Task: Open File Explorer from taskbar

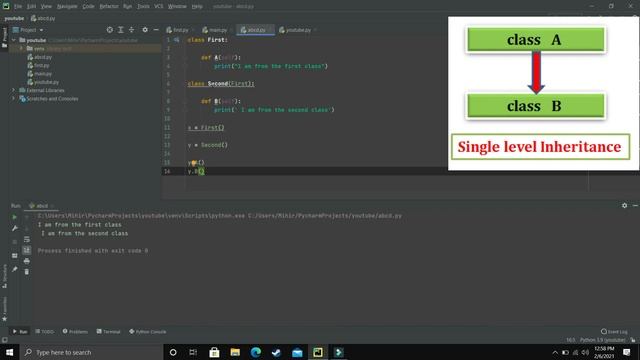Action: 235,352
